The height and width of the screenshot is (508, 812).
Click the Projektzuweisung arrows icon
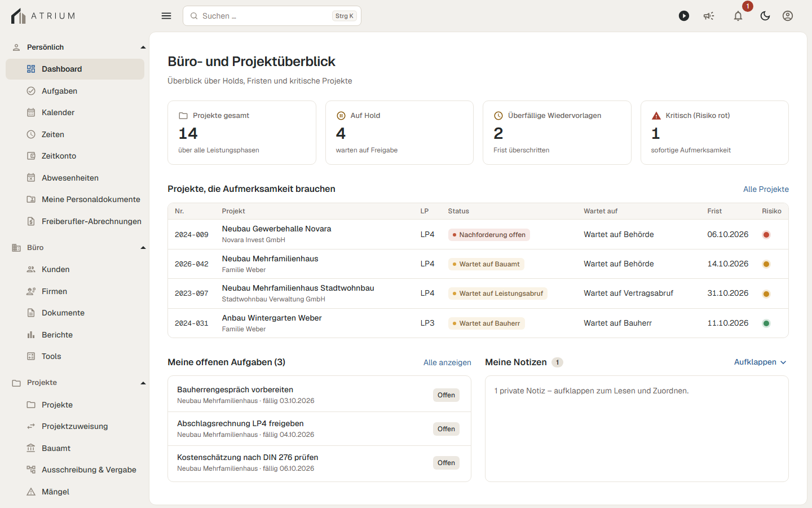tap(31, 426)
